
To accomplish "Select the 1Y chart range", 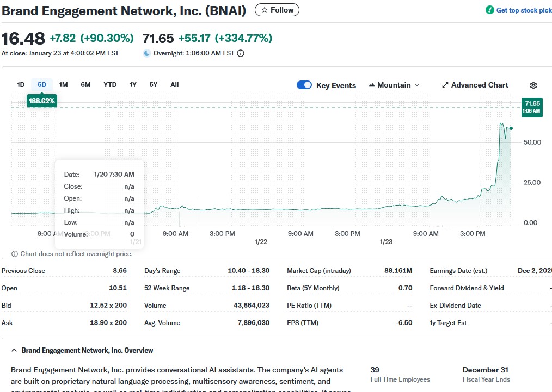I will pos(133,85).
